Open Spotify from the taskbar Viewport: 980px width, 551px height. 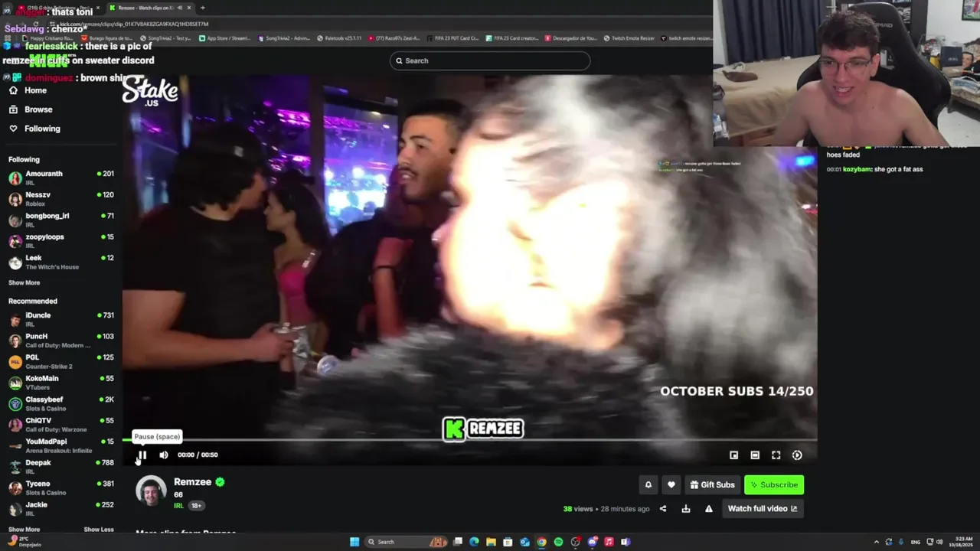[x=558, y=542]
